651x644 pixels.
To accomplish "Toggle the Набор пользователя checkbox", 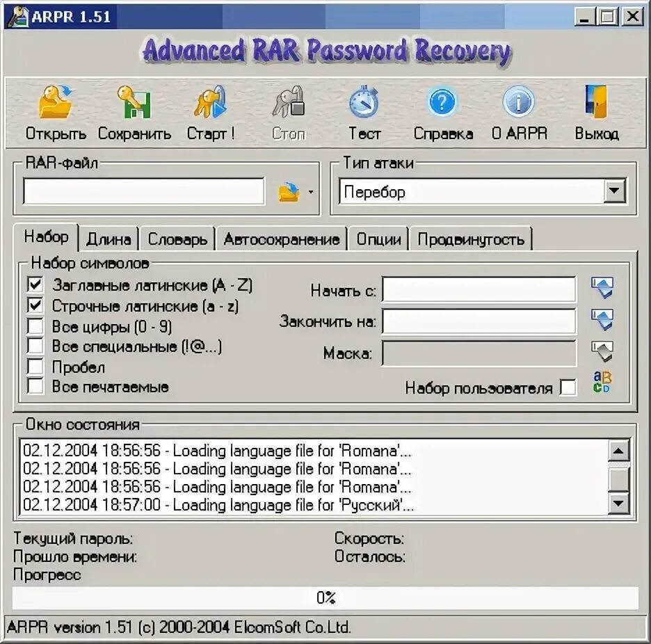I will point(568,387).
